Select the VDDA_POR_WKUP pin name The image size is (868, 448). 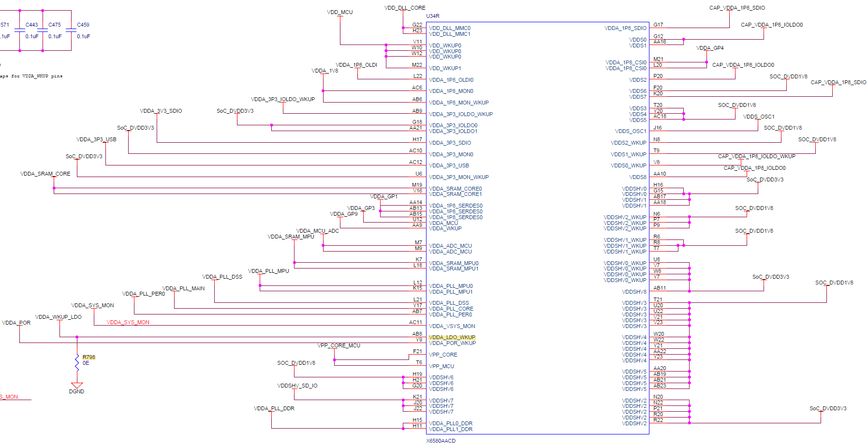pos(453,343)
